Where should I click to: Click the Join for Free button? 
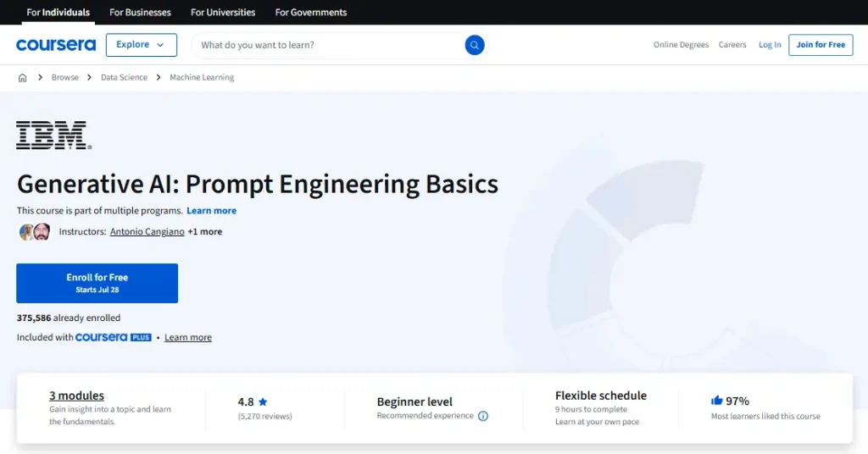tap(821, 45)
